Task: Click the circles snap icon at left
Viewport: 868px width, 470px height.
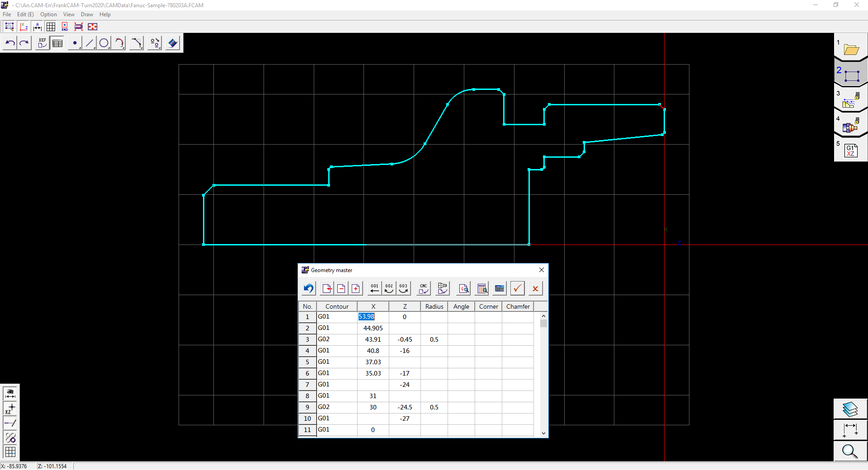Action: pyautogui.click(x=10, y=437)
